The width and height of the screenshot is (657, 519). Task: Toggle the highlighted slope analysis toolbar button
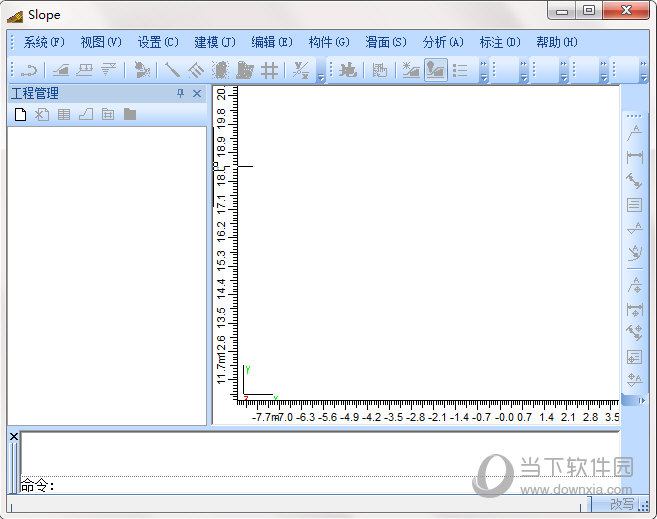click(436, 70)
